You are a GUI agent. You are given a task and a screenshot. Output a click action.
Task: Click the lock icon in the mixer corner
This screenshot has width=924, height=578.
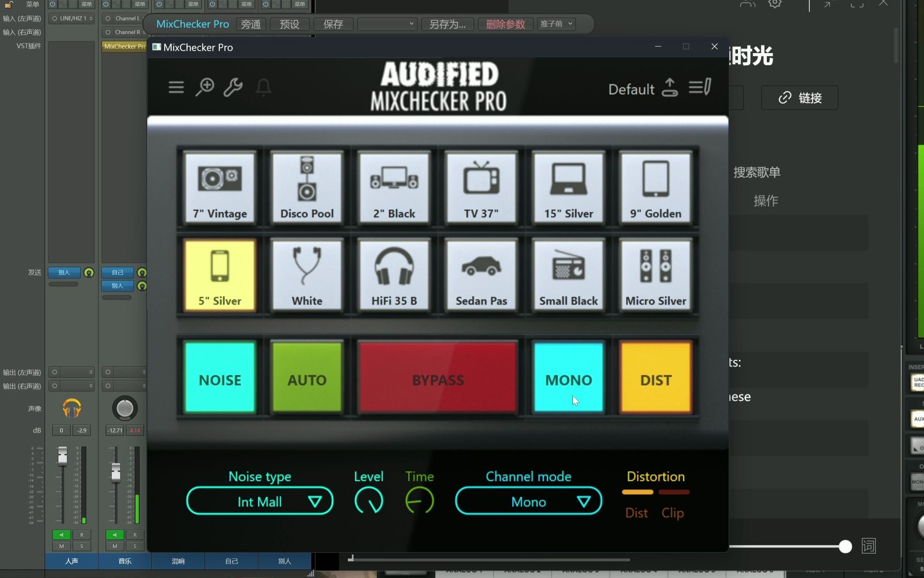tap(9, 4)
